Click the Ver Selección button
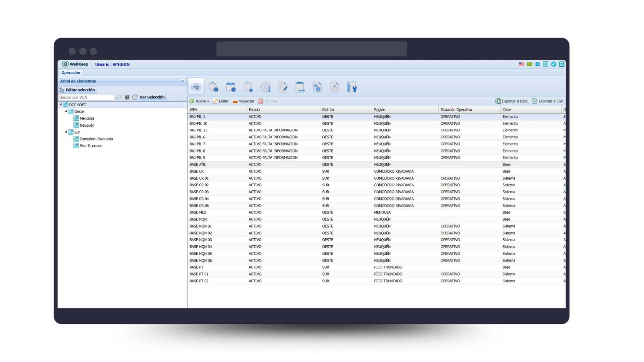This screenshot has height=362, width=644. pos(152,97)
